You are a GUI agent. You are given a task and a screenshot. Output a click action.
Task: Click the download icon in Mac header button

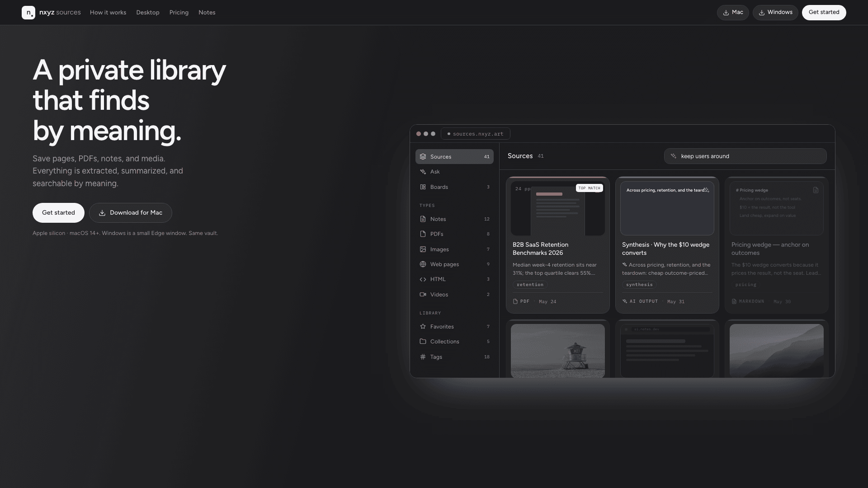(x=726, y=13)
